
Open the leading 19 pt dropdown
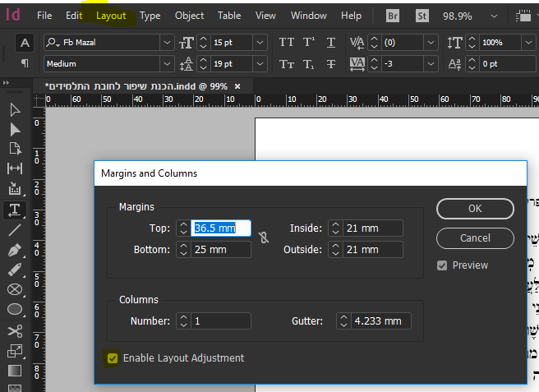[x=260, y=64]
